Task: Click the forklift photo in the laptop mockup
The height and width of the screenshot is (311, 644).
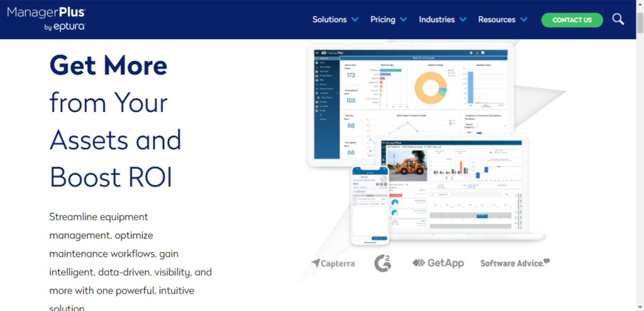Action: pyautogui.click(x=406, y=166)
